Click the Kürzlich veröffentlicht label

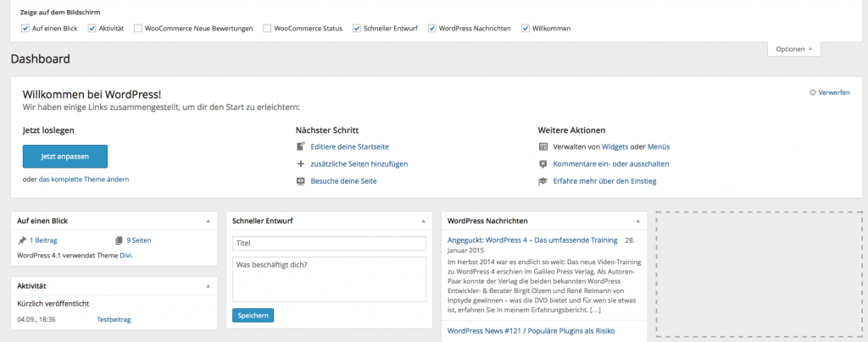53,303
